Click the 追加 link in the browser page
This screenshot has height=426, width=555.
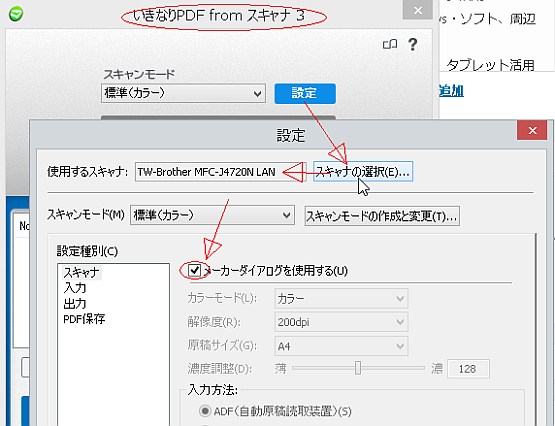tap(451, 91)
